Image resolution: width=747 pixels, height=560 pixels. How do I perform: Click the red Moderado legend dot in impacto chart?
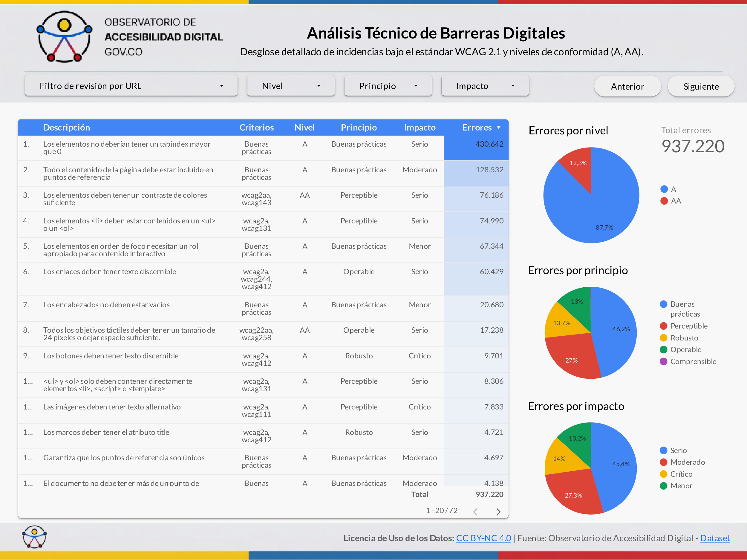tap(664, 462)
